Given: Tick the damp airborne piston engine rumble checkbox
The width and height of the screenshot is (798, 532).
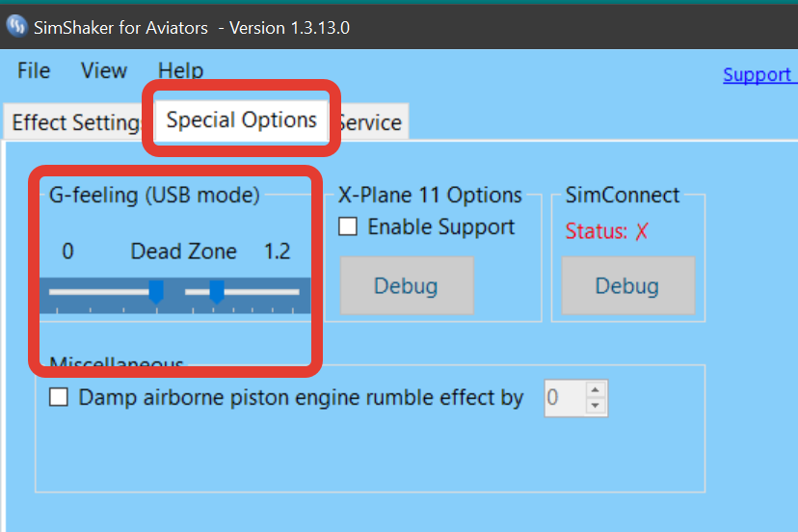Looking at the screenshot, I should pos(59,397).
